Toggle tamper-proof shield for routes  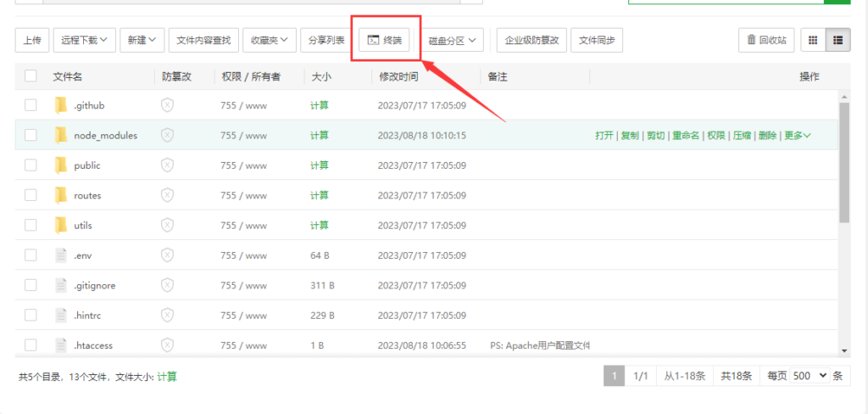tap(167, 195)
